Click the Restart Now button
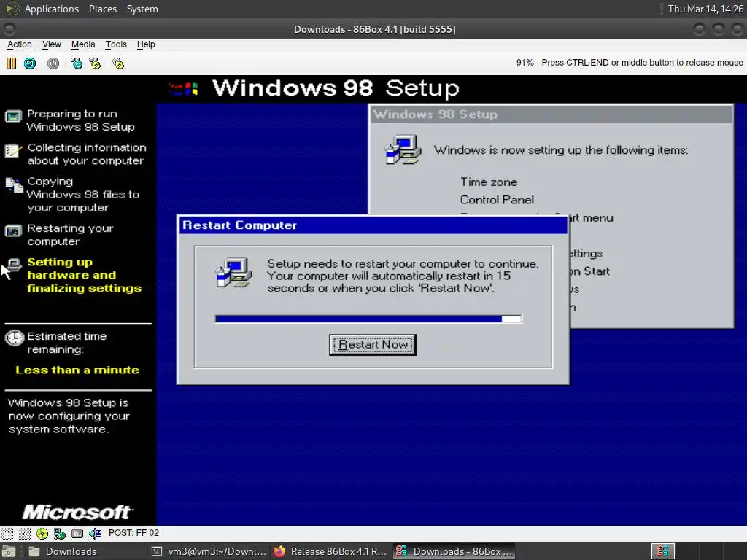 click(x=373, y=344)
